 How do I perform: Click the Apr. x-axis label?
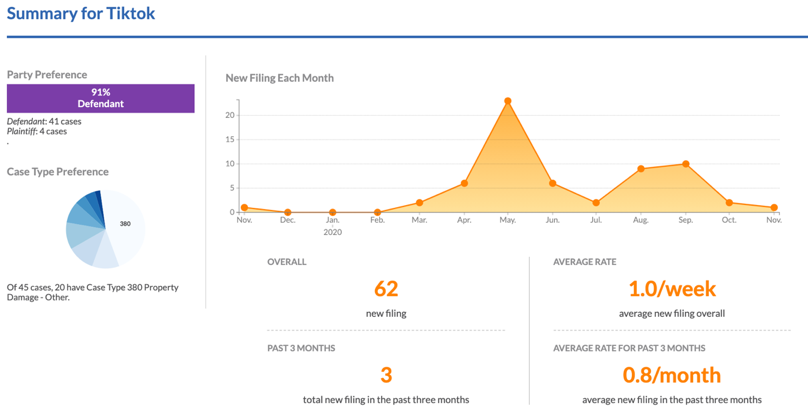(464, 221)
